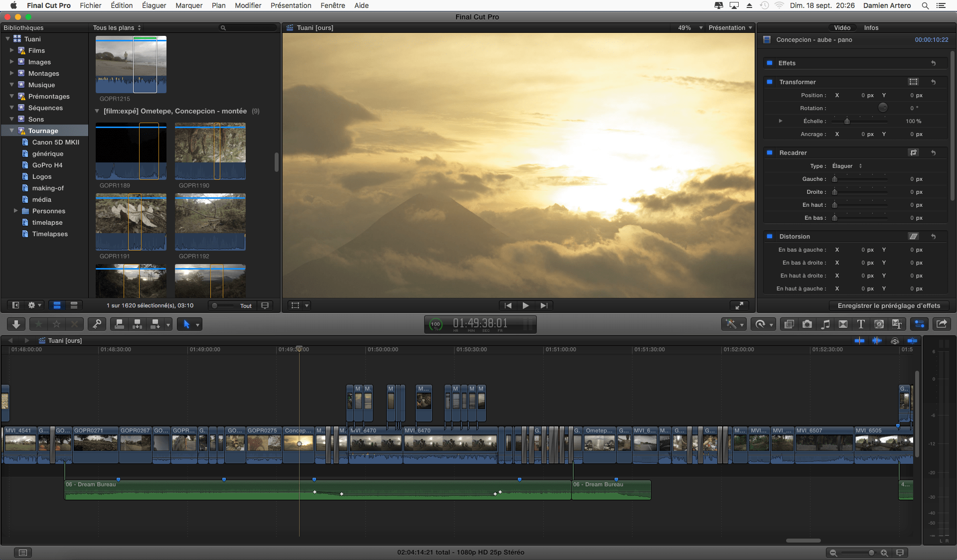Play the viewer clip
The width and height of the screenshot is (957, 560).
(525, 305)
